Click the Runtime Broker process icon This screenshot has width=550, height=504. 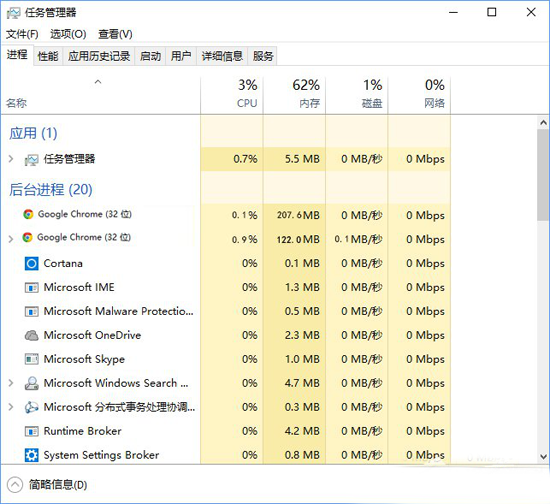click(x=32, y=431)
